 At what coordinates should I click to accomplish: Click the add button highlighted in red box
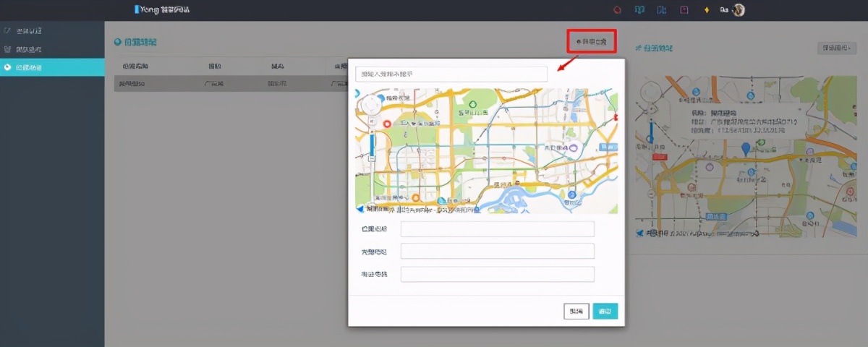(x=591, y=43)
